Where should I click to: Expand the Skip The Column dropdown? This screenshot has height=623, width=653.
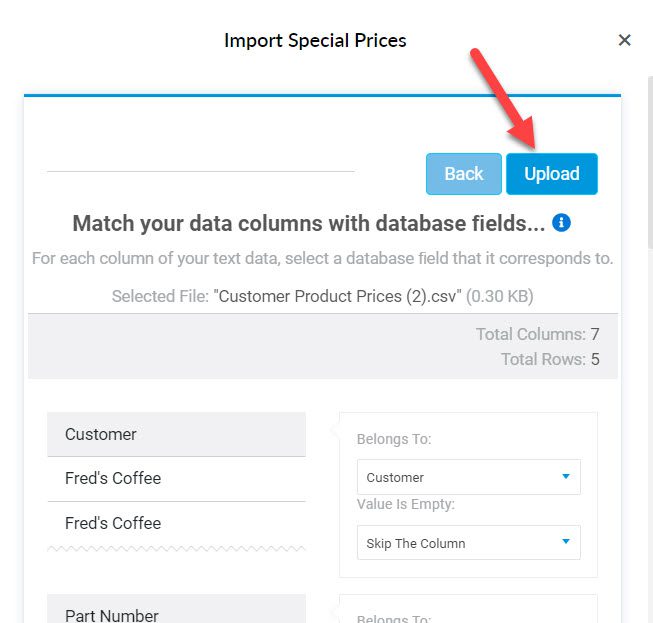469,543
